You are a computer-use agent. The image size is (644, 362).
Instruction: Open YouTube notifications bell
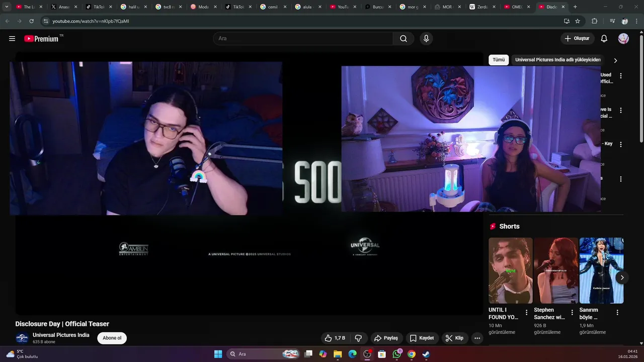[604, 39]
